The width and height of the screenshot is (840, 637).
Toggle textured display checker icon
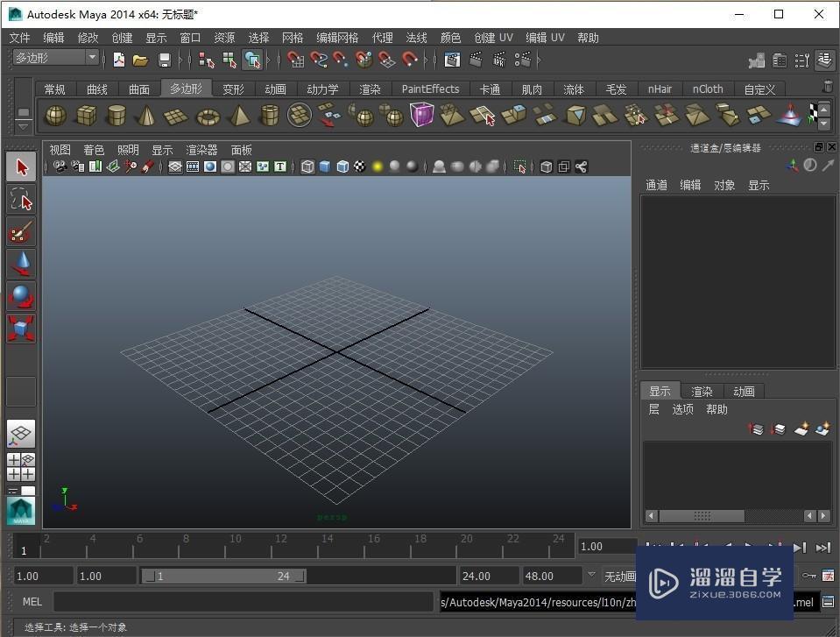(x=360, y=166)
